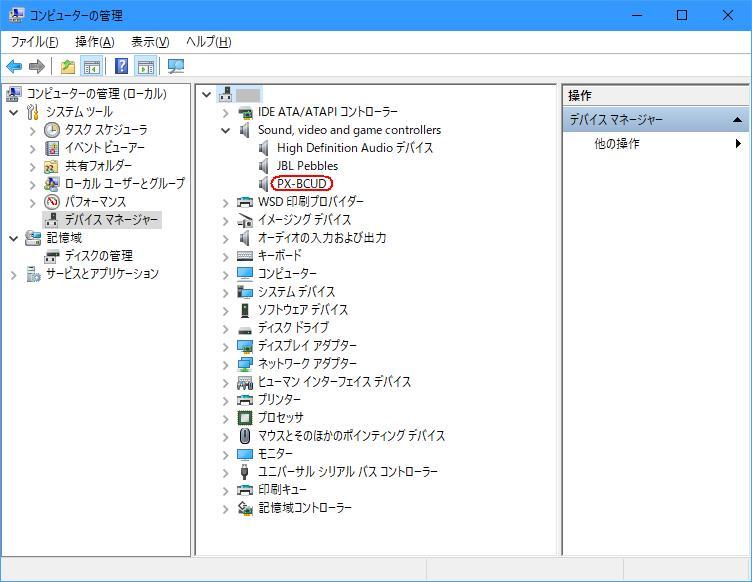752x582 pixels.
Task: Click the IDE ATA/ATAPI controller icon
Action: pos(245,112)
